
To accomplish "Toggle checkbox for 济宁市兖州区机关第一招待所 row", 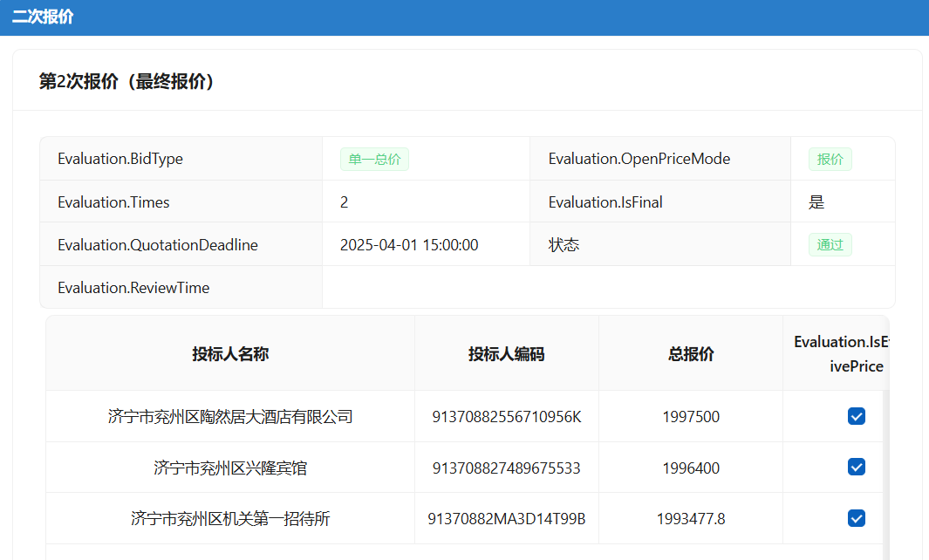I will coord(856,518).
